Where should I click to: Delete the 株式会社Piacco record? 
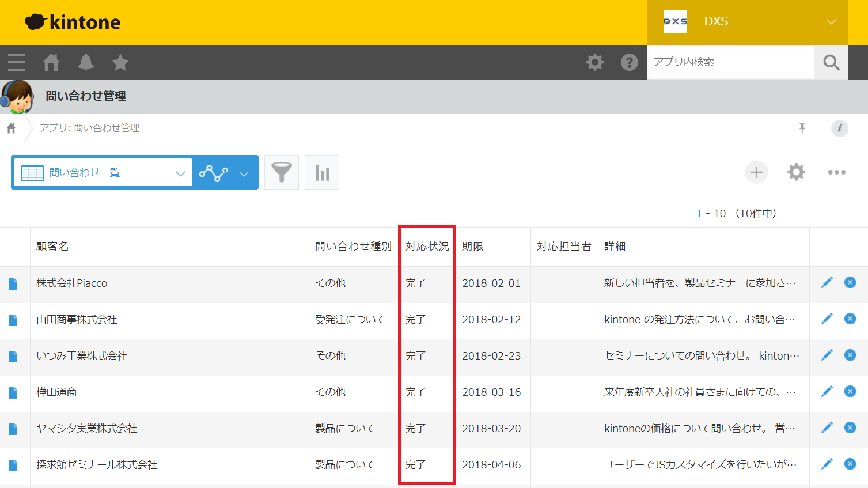coord(850,282)
